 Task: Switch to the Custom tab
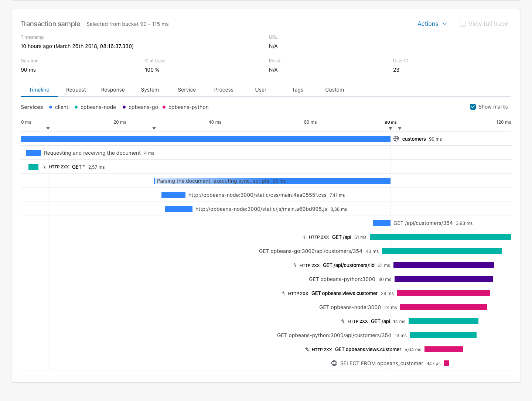pos(334,90)
